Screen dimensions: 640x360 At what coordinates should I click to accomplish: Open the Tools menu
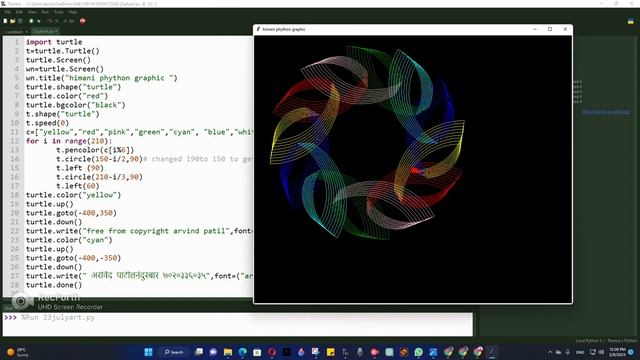[59, 12]
